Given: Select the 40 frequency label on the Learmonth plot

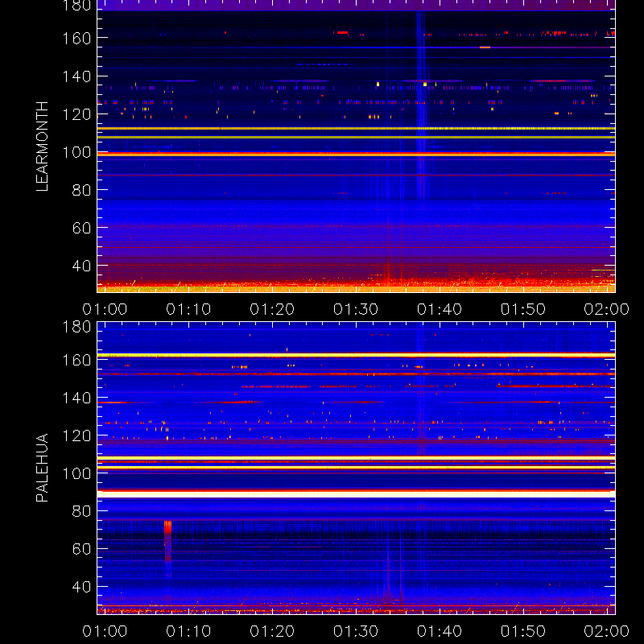Looking at the screenshot, I should click(81, 266).
